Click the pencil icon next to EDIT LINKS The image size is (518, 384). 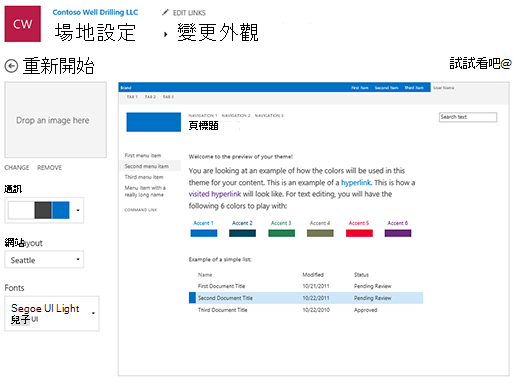point(165,13)
